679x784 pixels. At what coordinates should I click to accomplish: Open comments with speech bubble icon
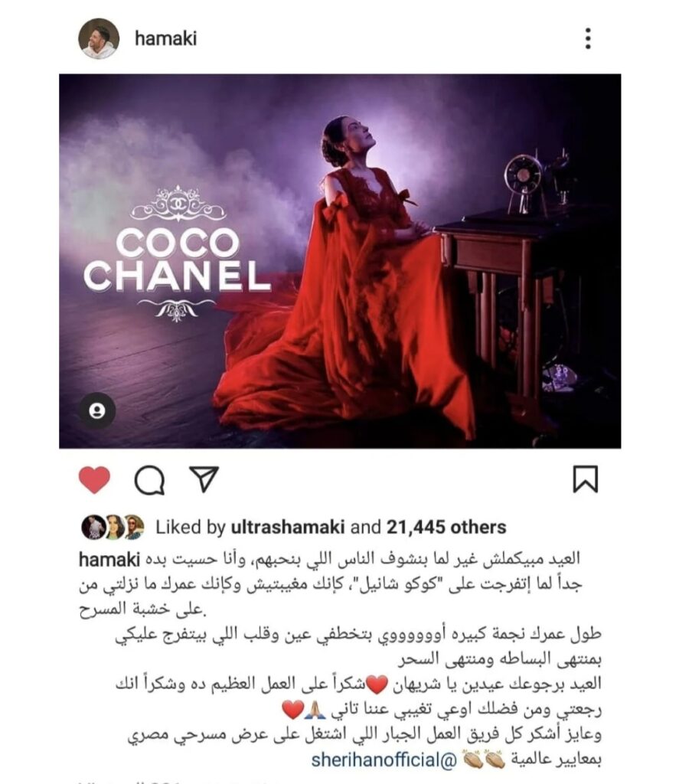coord(149,480)
